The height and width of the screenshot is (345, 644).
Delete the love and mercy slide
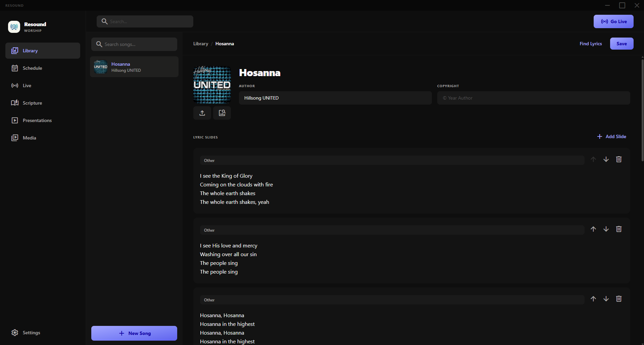point(619,229)
